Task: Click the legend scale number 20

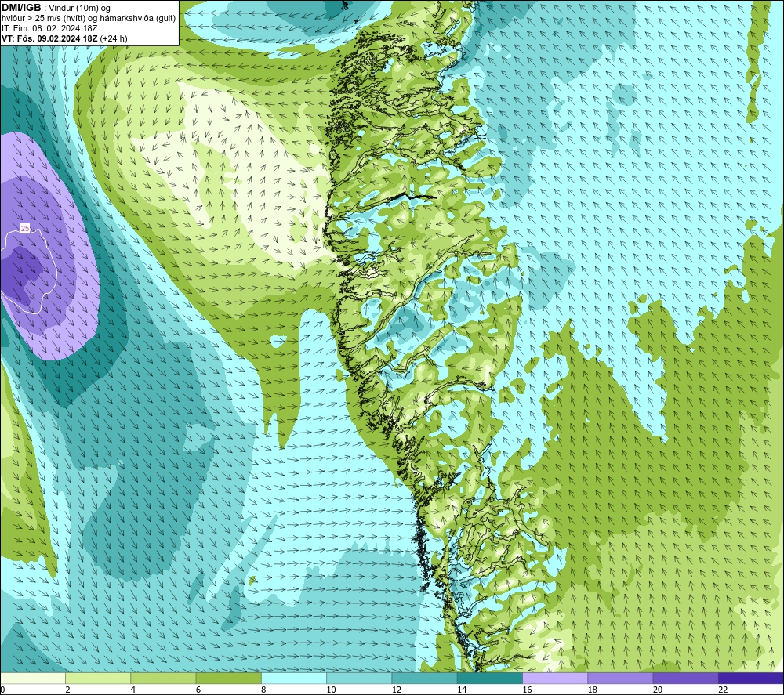Action: [x=658, y=690]
